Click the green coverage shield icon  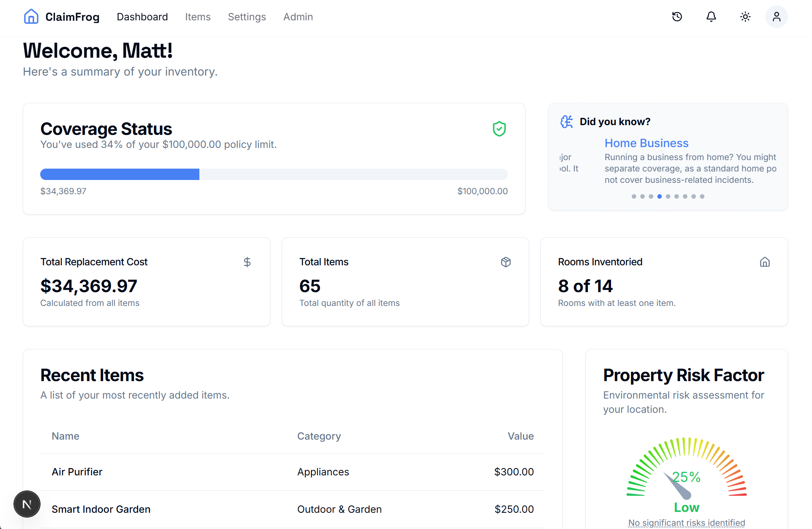click(499, 129)
